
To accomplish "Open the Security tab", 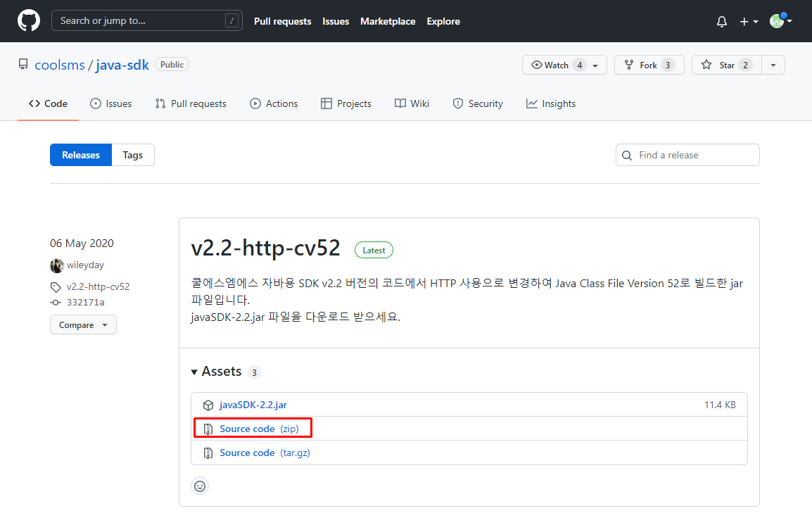I will coord(478,103).
